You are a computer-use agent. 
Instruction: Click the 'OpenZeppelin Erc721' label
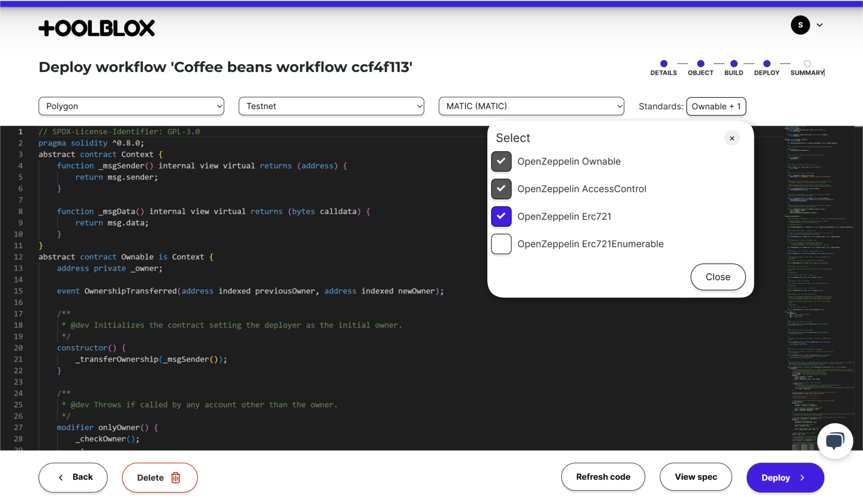click(564, 217)
